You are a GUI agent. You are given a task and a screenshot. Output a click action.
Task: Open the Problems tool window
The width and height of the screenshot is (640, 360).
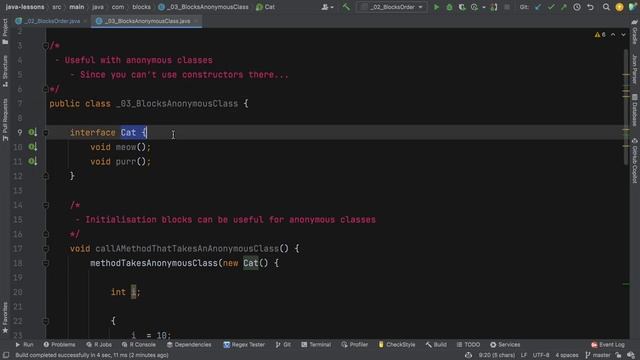59,345
